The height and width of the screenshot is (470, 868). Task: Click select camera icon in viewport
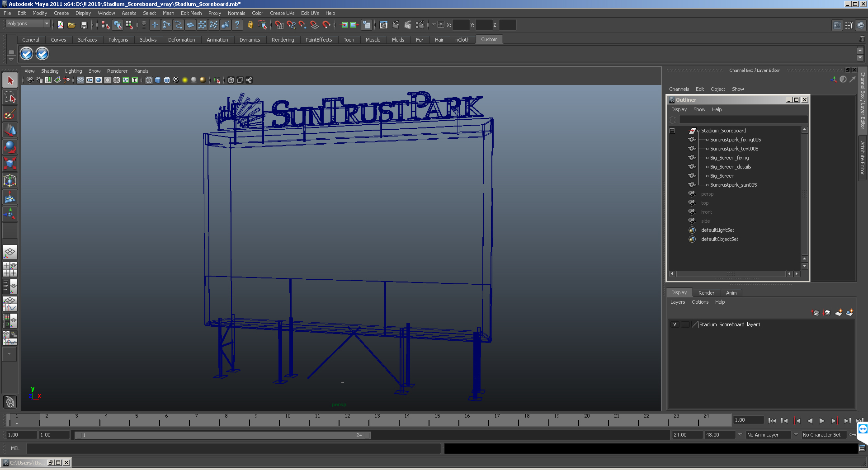(x=30, y=80)
